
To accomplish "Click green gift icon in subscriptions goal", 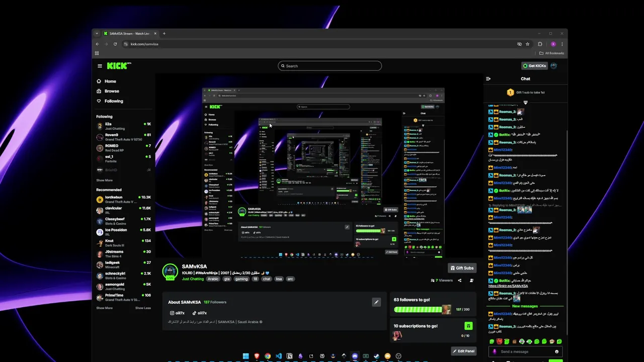I will point(468,326).
